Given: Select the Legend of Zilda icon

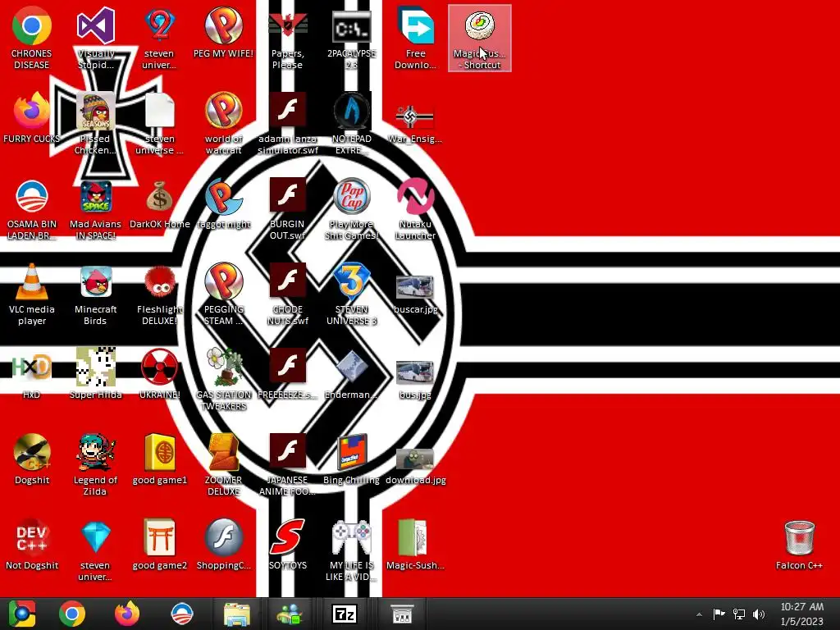Looking at the screenshot, I should tap(95, 464).
